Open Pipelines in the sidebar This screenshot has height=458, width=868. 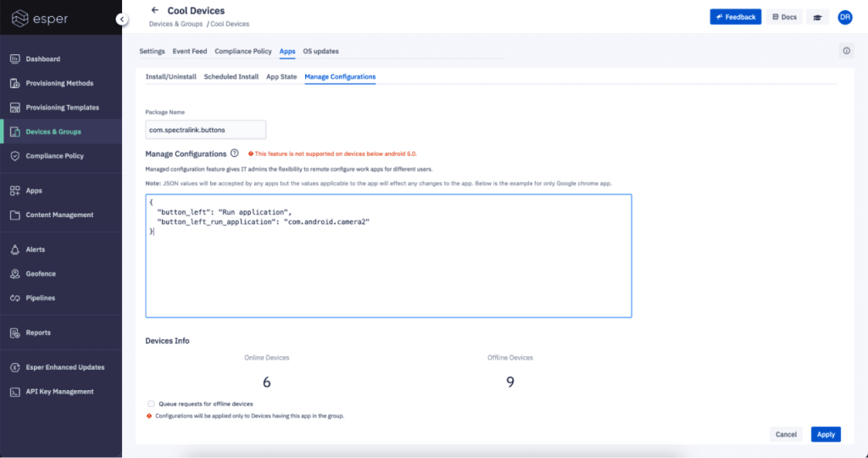coord(40,298)
